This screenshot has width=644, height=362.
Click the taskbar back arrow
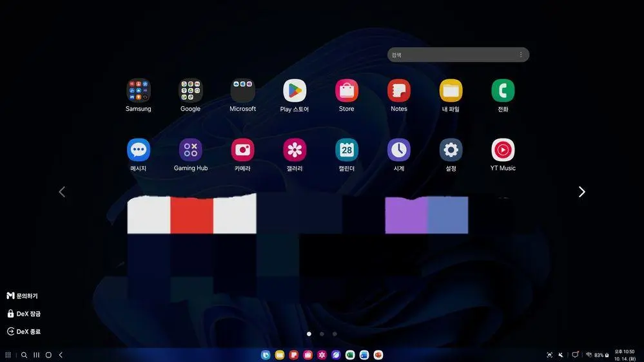[61, 355]
